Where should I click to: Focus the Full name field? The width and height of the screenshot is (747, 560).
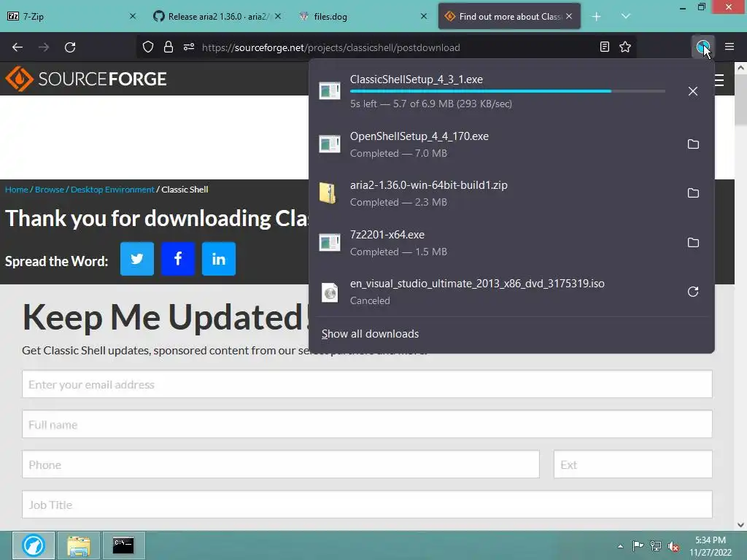367,424
